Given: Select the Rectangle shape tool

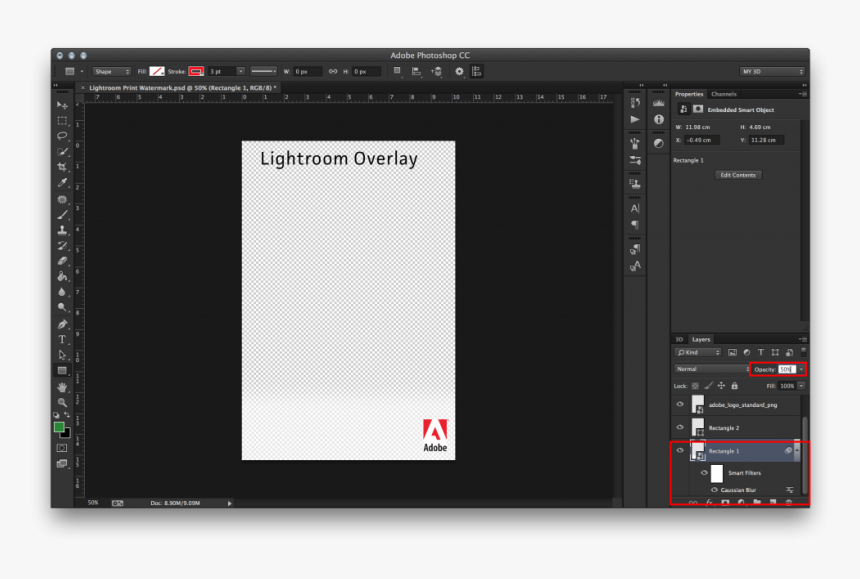Looking at the screenshot, I should pos(62,371).
